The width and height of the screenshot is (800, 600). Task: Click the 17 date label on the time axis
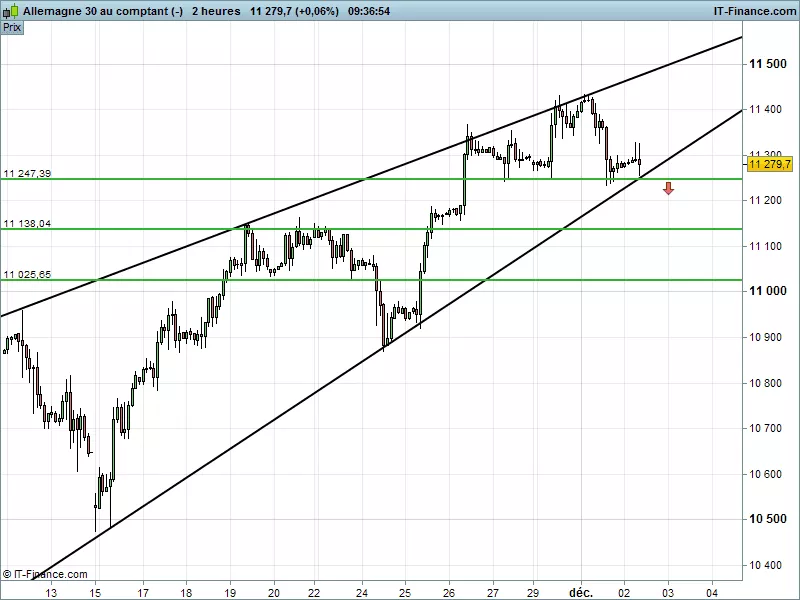tap(143, 592)
